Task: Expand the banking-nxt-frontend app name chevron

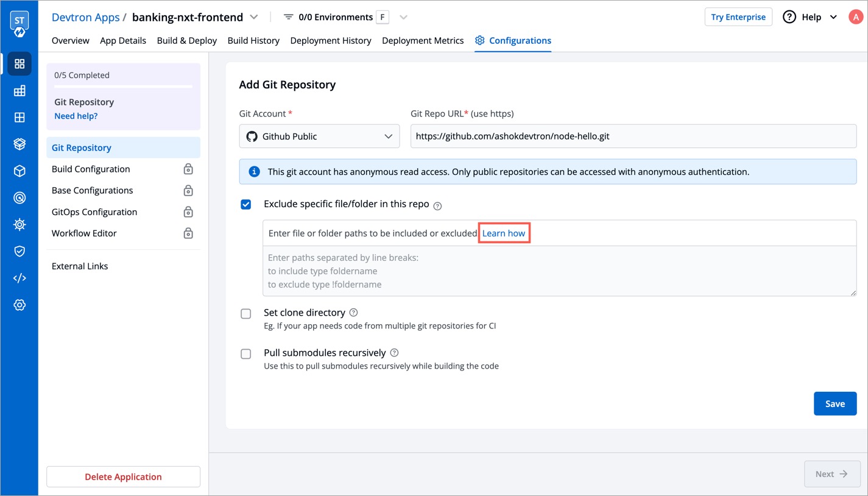Action: point(254,17)
